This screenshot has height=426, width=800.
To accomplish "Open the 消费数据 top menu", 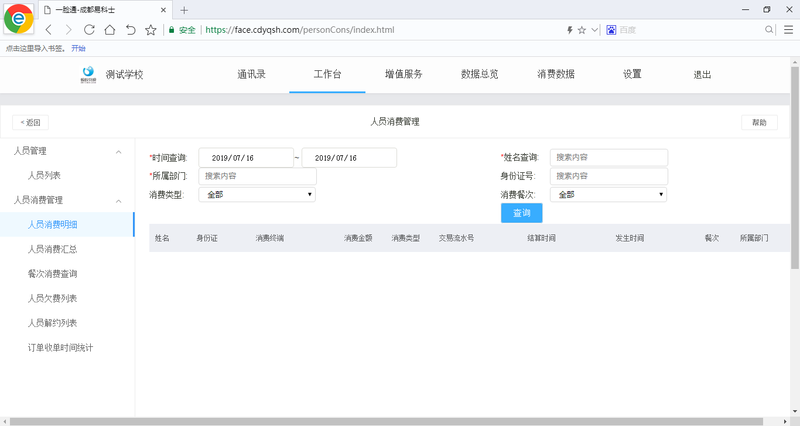I will tap(555, 75).
